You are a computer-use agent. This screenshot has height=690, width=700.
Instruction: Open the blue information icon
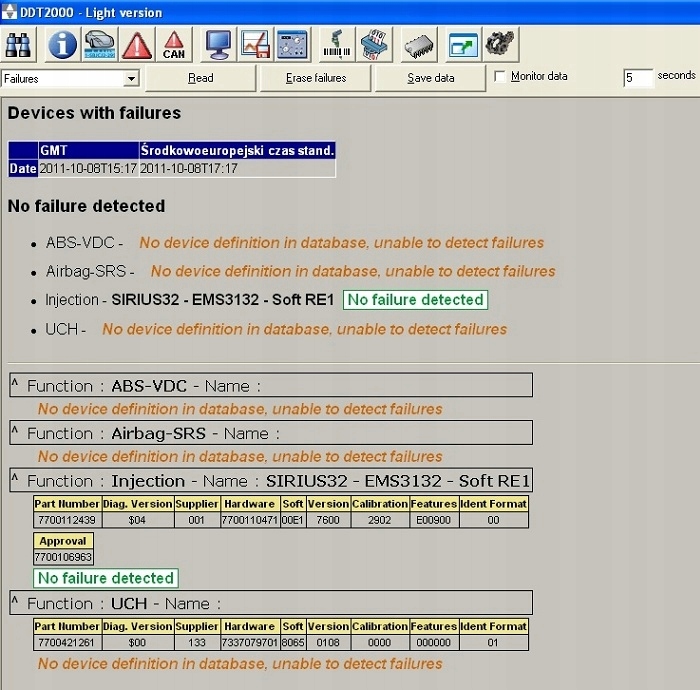(x=62, y=44)
